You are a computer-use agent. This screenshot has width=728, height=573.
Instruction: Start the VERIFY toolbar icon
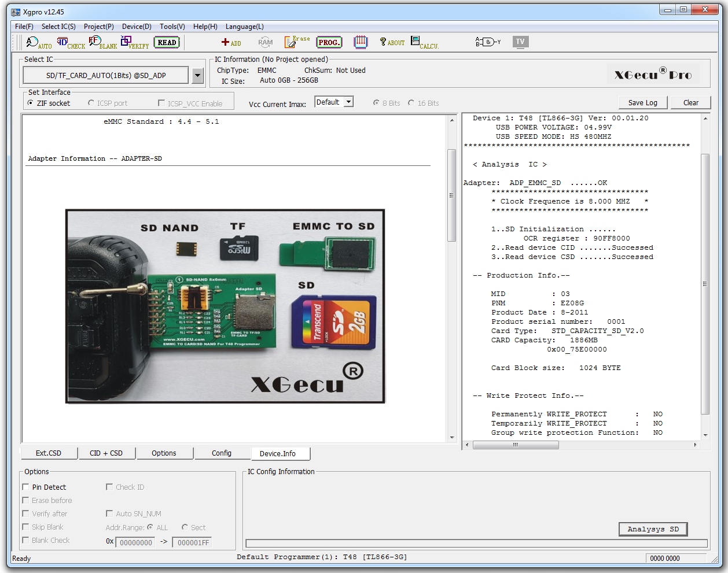[134, 42]
